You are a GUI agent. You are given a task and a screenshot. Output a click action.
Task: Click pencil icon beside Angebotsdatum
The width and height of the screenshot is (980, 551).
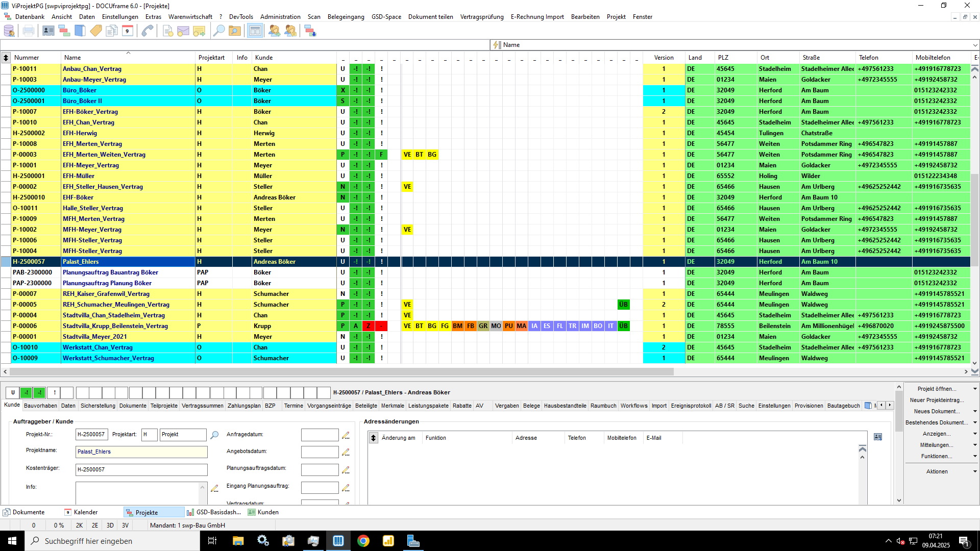coord(346,452)
